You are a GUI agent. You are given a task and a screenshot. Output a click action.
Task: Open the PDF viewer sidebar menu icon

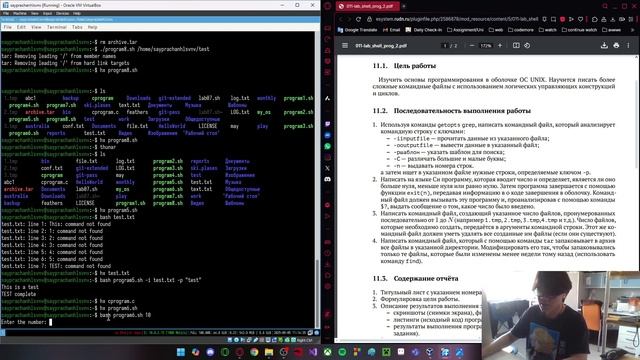(345, 46)
